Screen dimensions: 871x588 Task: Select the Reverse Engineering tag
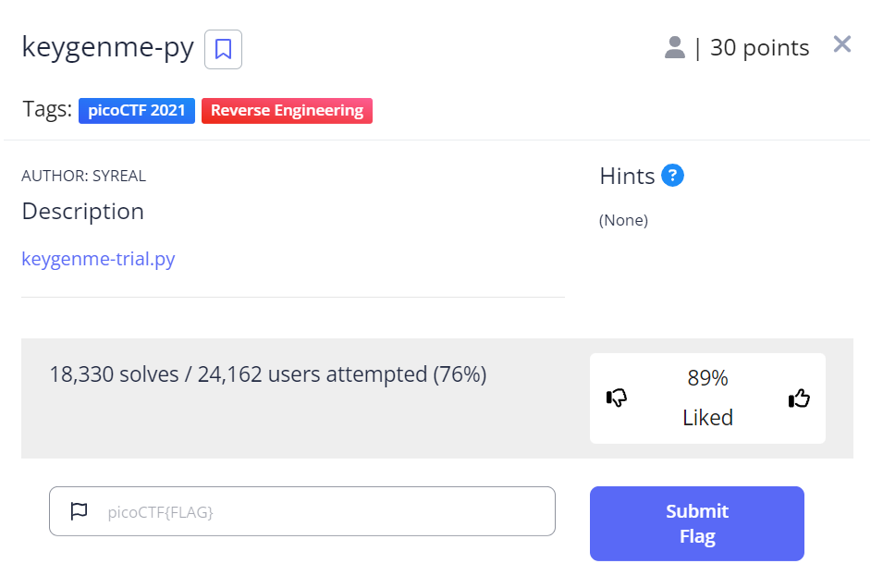click(x=287, y=111)
